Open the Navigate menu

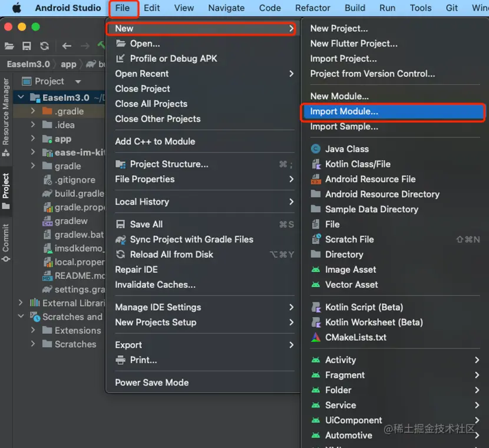coord(226,8)
